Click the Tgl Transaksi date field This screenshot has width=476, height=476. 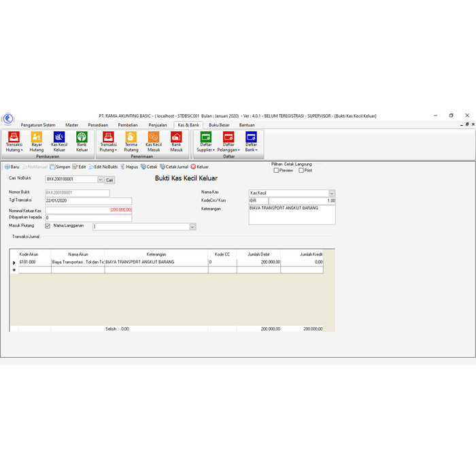pos(88,201)
